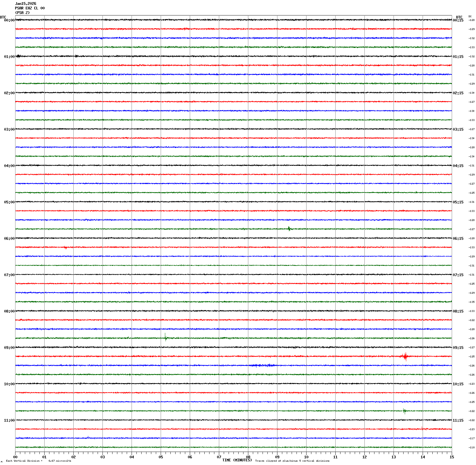Click the blue noise burst between minutes 08 and 09
Viewport: 476px width, 465px height.
click(263, 365)
